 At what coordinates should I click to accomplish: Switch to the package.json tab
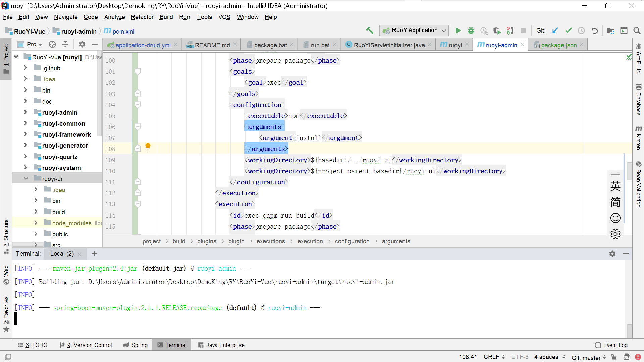coord(558,45)
